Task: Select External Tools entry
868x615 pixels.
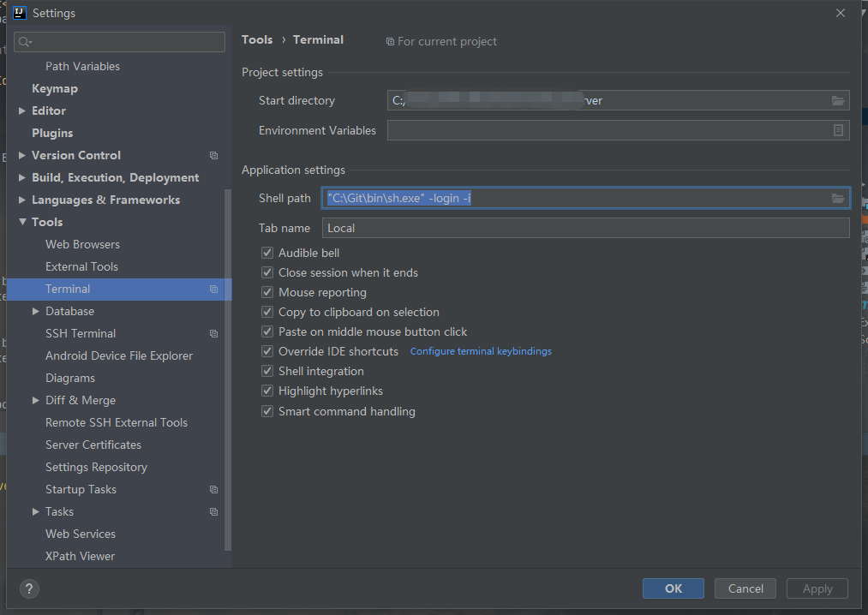Action: click(x=82, y=266)
